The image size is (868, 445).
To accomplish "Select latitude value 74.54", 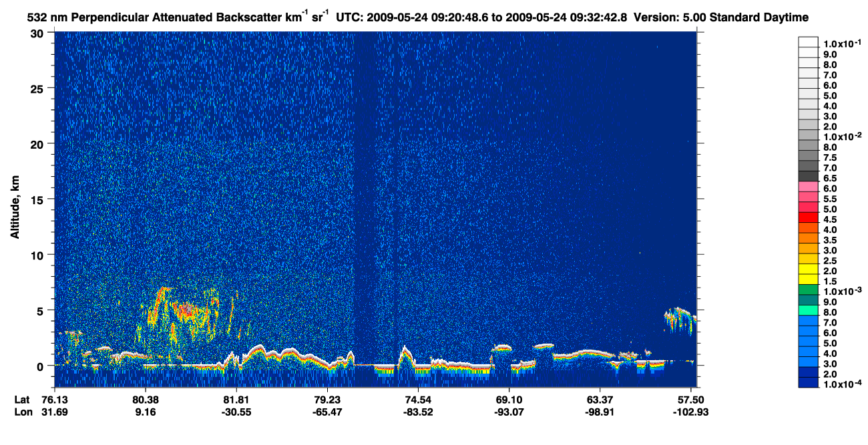I will coord(418,400).
